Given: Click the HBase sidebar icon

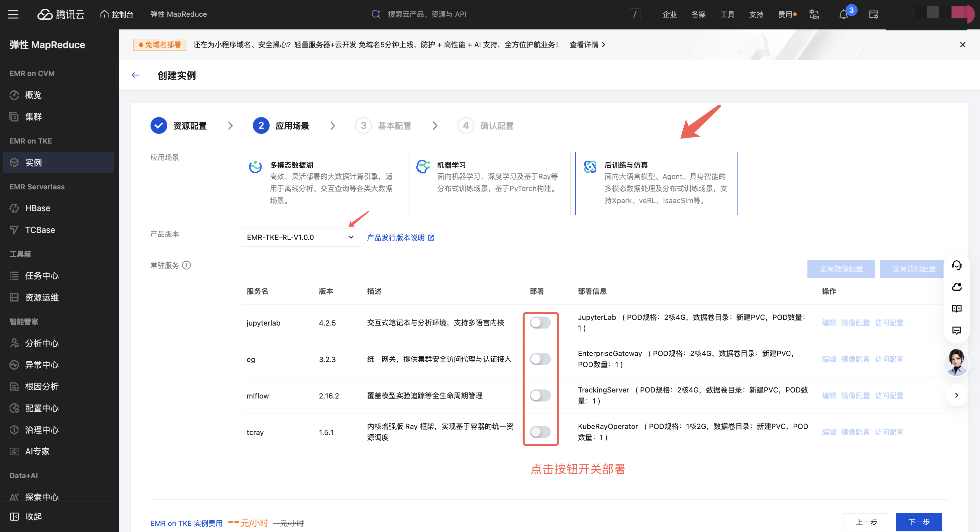Looking at the screenshot, I should click(x=14, y=208).
